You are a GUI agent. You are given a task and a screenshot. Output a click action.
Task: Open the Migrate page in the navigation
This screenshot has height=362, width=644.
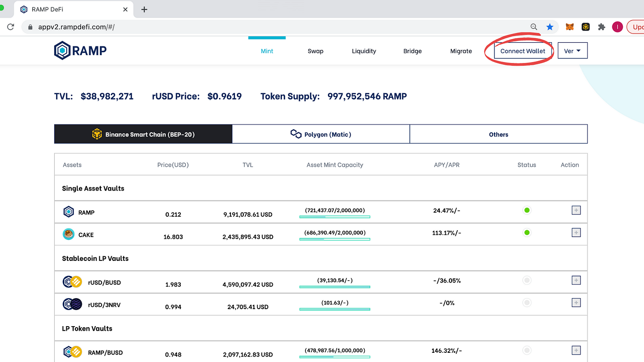[461, 51]
